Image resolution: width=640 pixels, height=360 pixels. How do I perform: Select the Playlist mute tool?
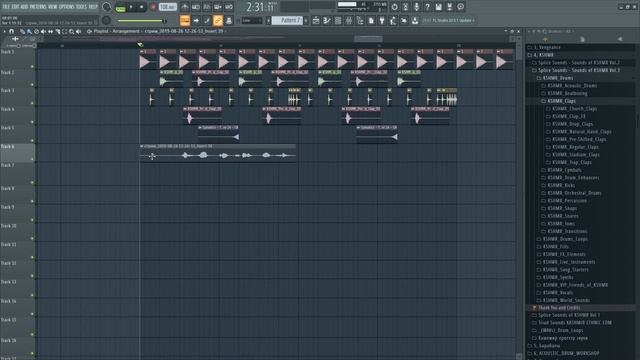pyautogui.click(x=43, y=31)
